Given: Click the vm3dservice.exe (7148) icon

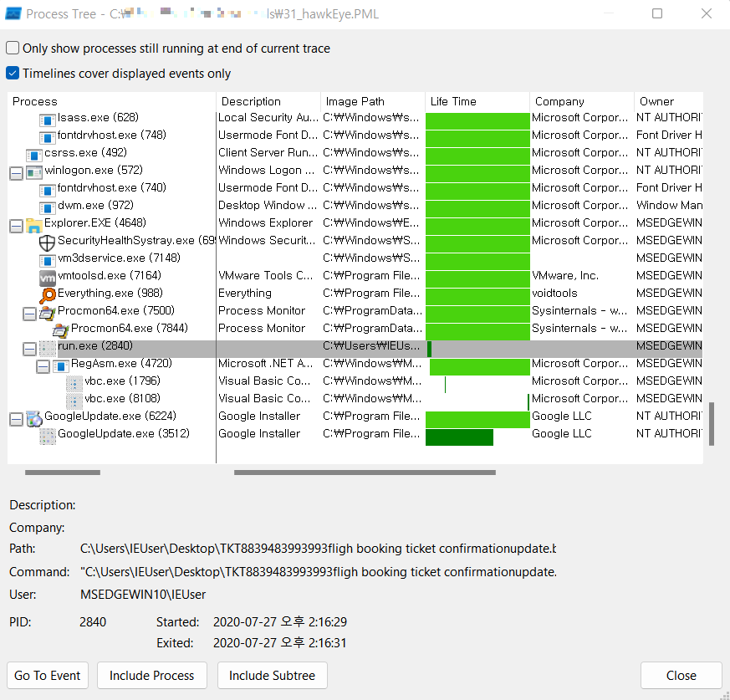Looking at the screenshot, I should (x=47, y=261).
